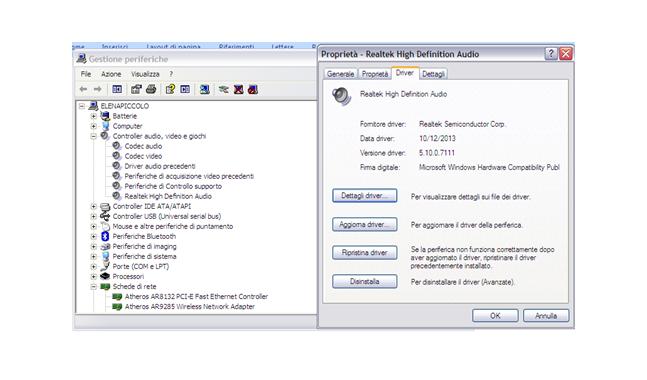Image resolution: width=647 pixels, height=380 pixels.
Task: Click the speaker icon beside Codec audio
Action: pyautogui.click(x=117, y=146)
